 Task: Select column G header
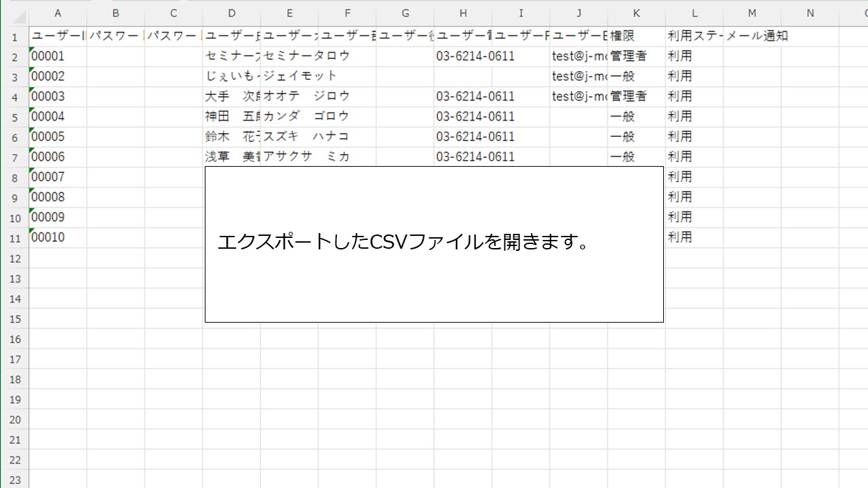click(406, 13)
